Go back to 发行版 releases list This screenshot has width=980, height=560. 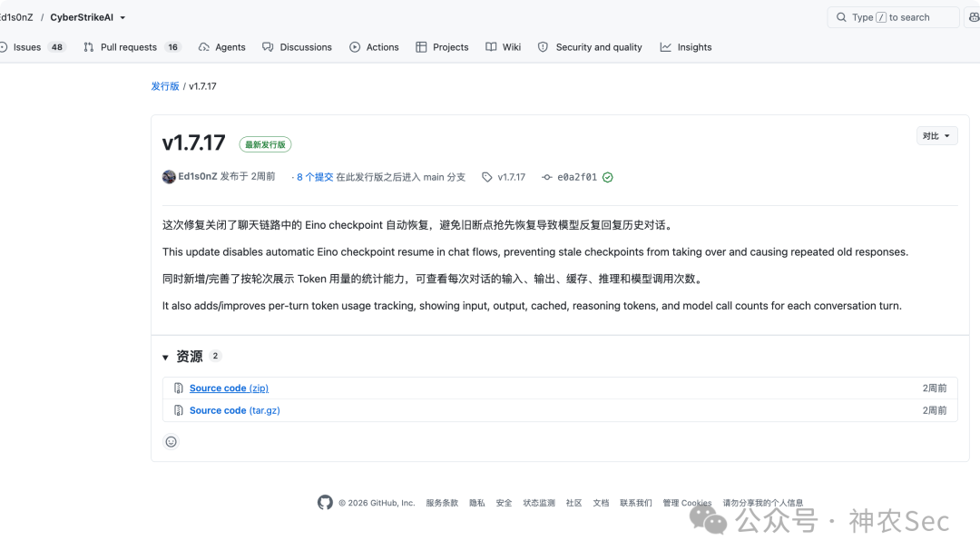pos(165,86)
